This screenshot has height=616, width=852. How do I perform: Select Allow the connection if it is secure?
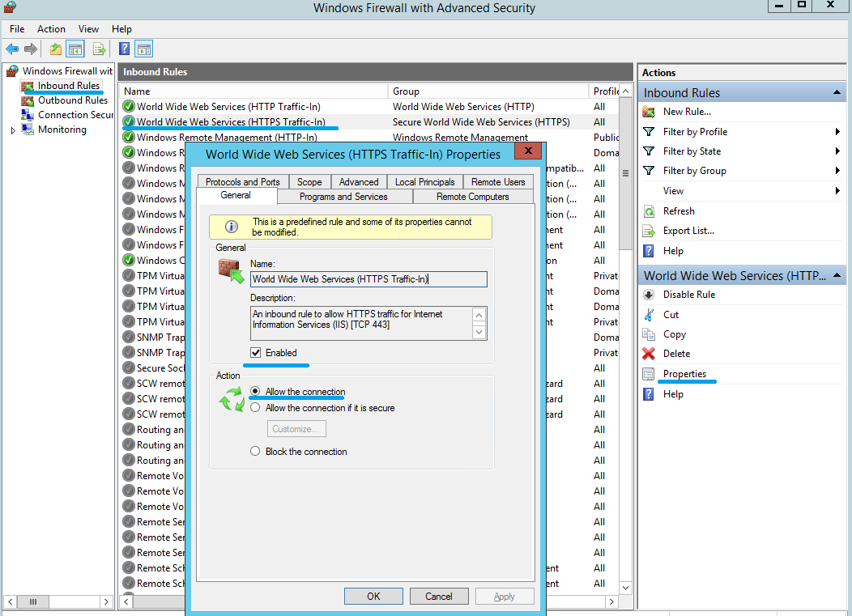255,407
